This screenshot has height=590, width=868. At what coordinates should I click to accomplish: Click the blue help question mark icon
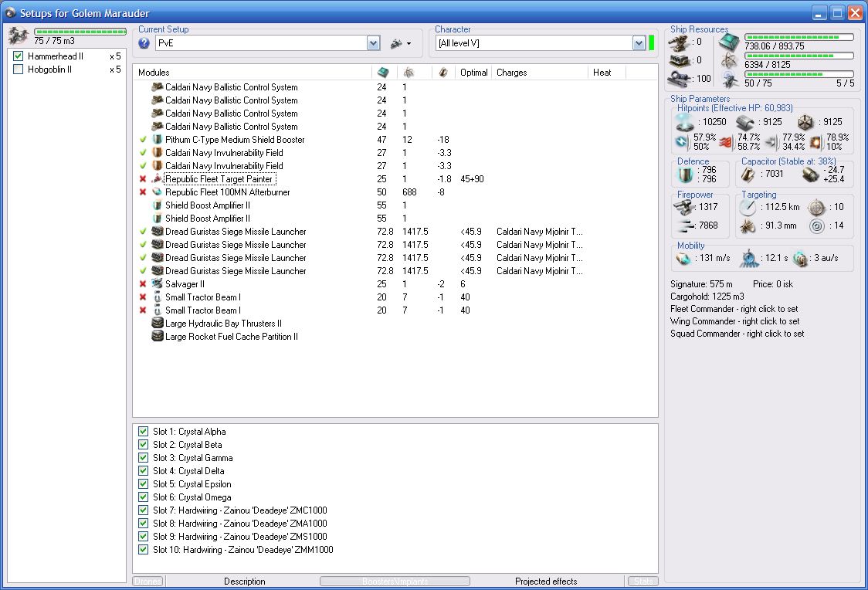click(x=144, y=43)
